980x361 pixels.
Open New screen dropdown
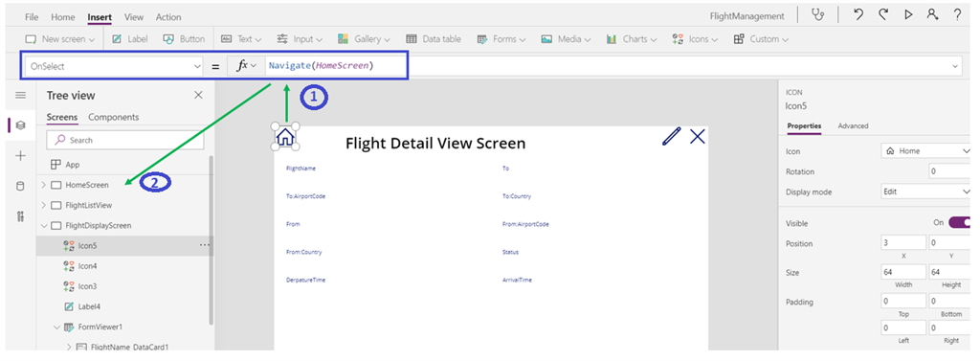60,39
